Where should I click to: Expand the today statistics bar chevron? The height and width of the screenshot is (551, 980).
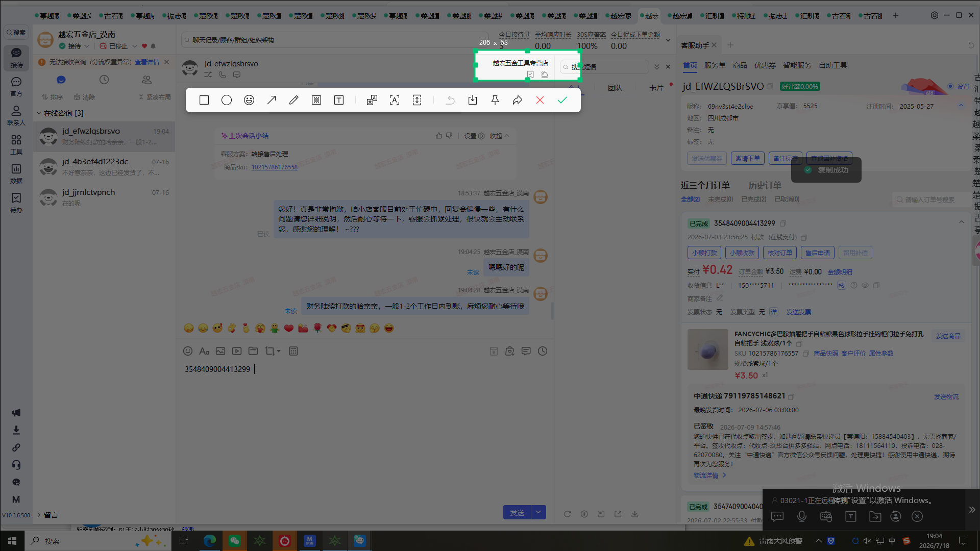click(x=668, y=40)
